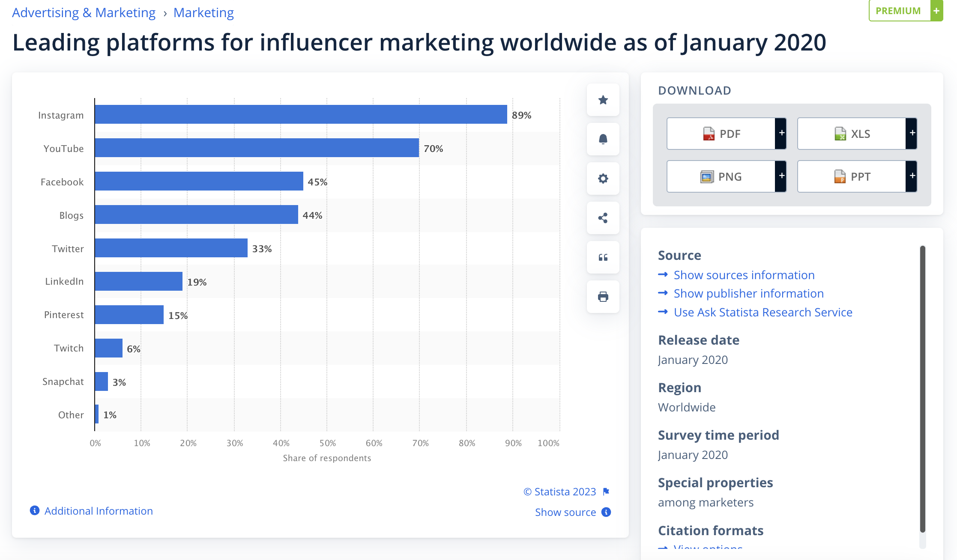This screenshot has height=560, width=957.
Task: Click the quotation citation icon
Action: [x=603, y=257]
